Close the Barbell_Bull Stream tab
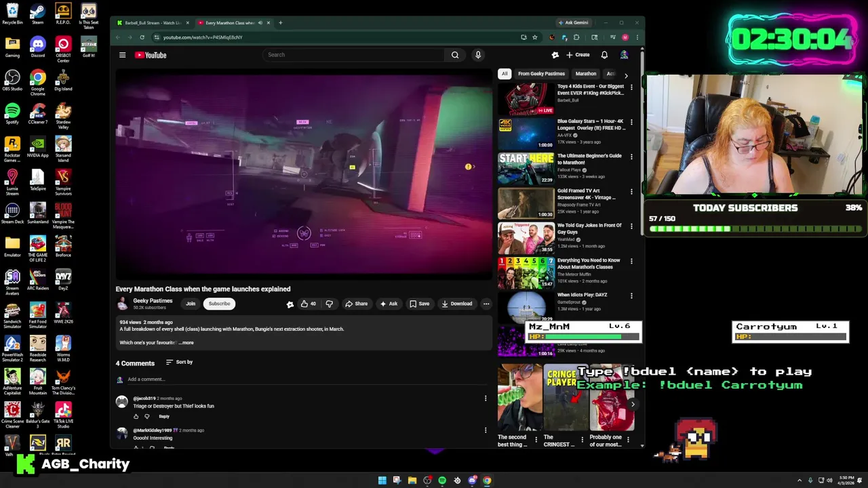The image size is (868, 488). [187, 22]
